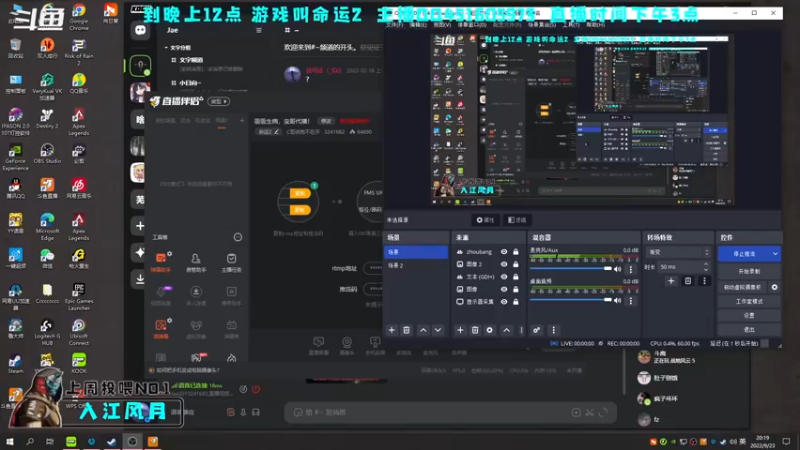Move scene up in Scenes panel
Image resolution: width=800 pixels, height=450 pixels.
coord(423,330)
